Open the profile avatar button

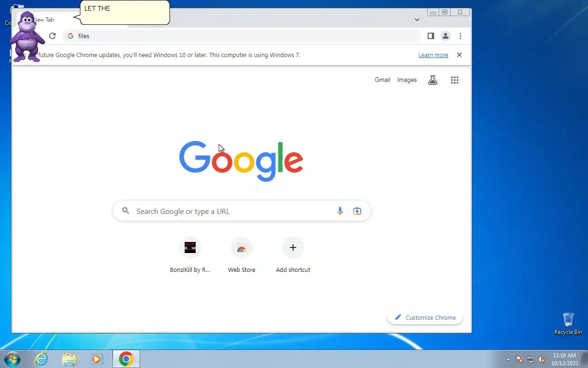pyautogui.click(x=445, y=36)
